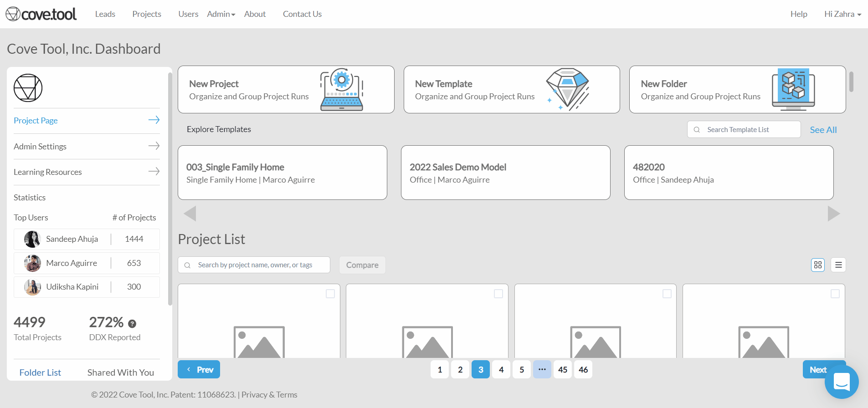
Task: Click the Compare button
Action: (362, 265)
